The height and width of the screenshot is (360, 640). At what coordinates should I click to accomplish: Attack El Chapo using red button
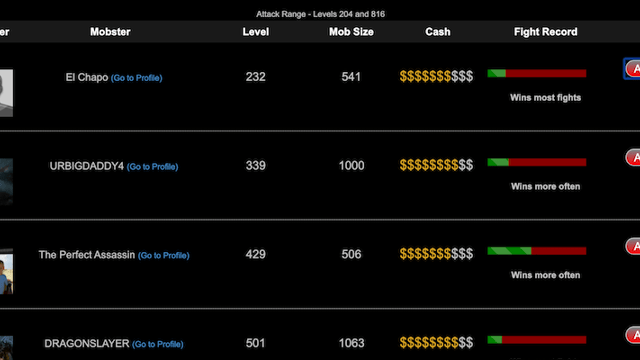tap(633, 69)
